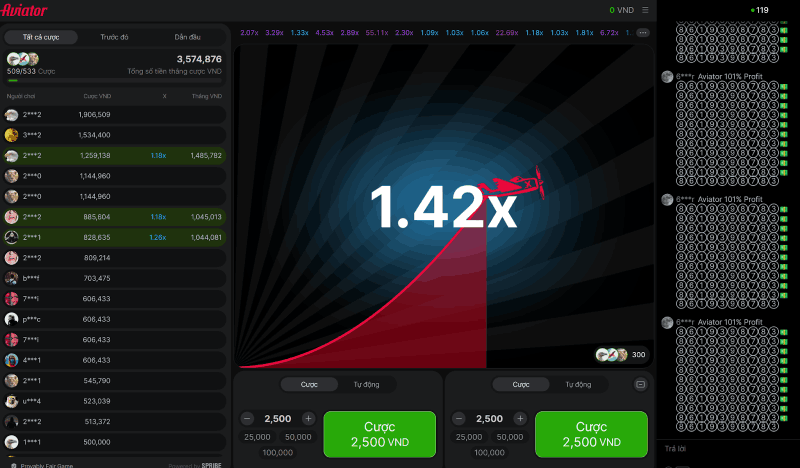Image resolution: width=800 pixels, height=468 pixels.
Task: Switch to 'Trước đó' tab
Action: [x=114, y=37]
